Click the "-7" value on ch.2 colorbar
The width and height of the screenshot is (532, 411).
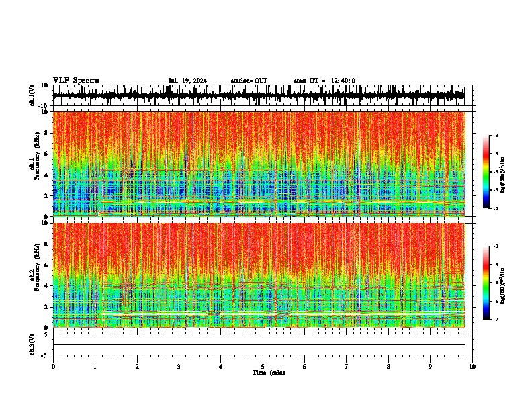pyautogui.click(x=495, y=319)
